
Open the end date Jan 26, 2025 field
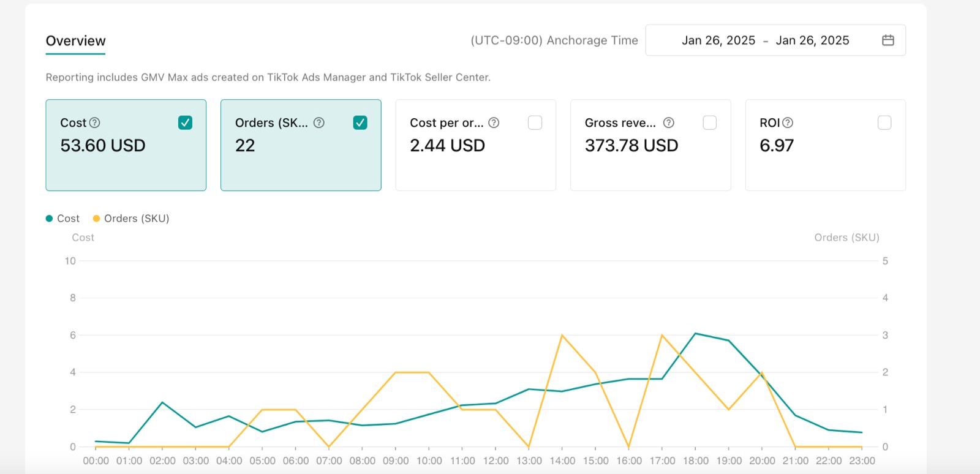(x=812, y=40)
